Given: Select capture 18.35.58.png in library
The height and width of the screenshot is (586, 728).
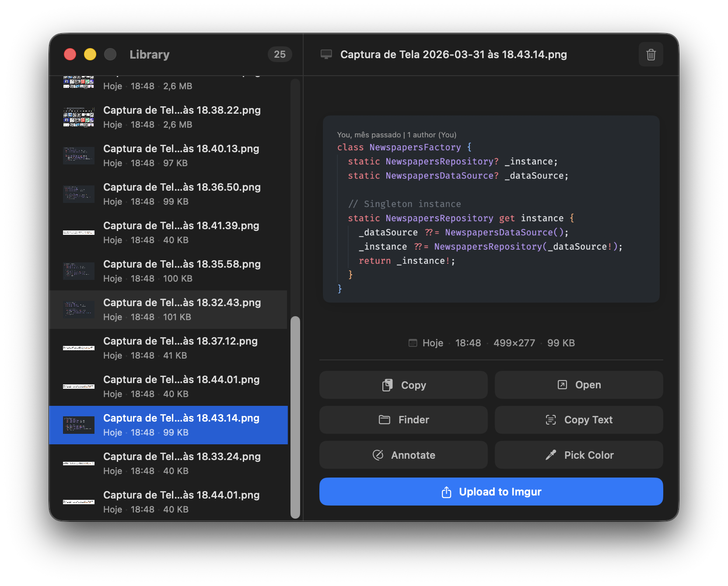Looking at the screenshot, I should click(168, 271).
